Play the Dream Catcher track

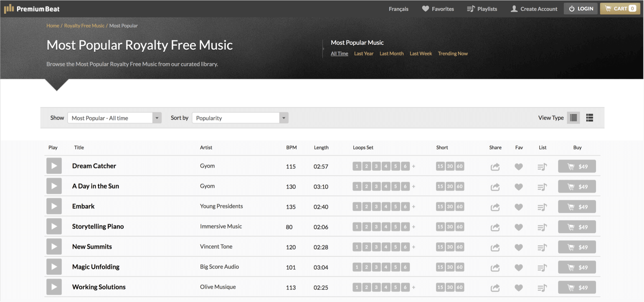pyautogui.click(x=54, y=166)
